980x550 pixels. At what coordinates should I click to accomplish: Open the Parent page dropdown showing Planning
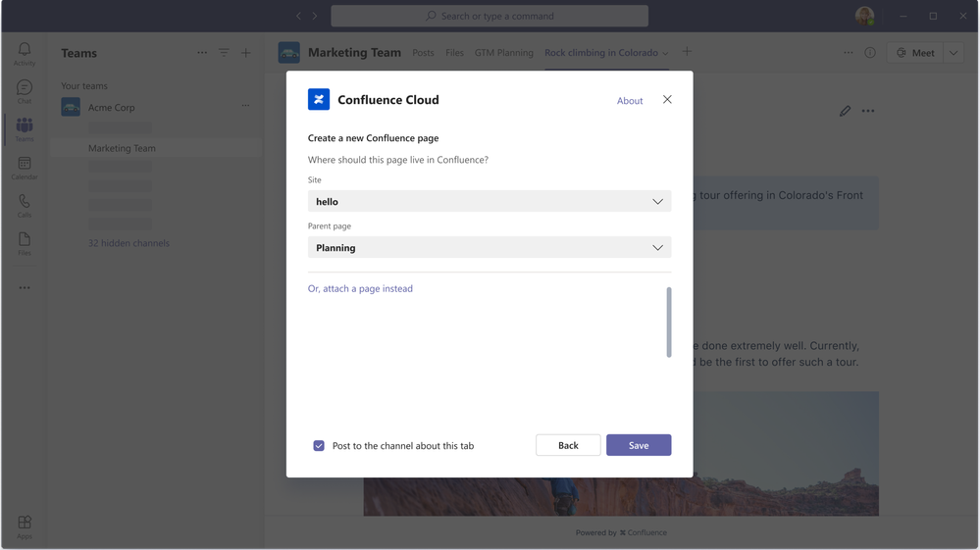coord(490,247)
